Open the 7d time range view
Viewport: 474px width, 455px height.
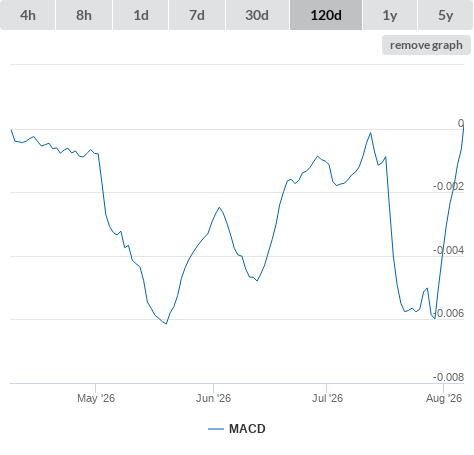click(197, 15)
